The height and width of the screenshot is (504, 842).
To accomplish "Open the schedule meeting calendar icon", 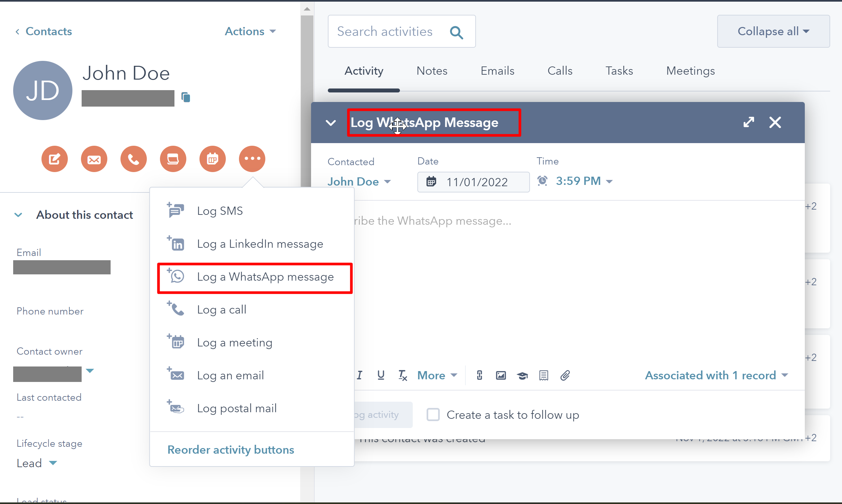I will pyautogui.click(x=212, y=159).
